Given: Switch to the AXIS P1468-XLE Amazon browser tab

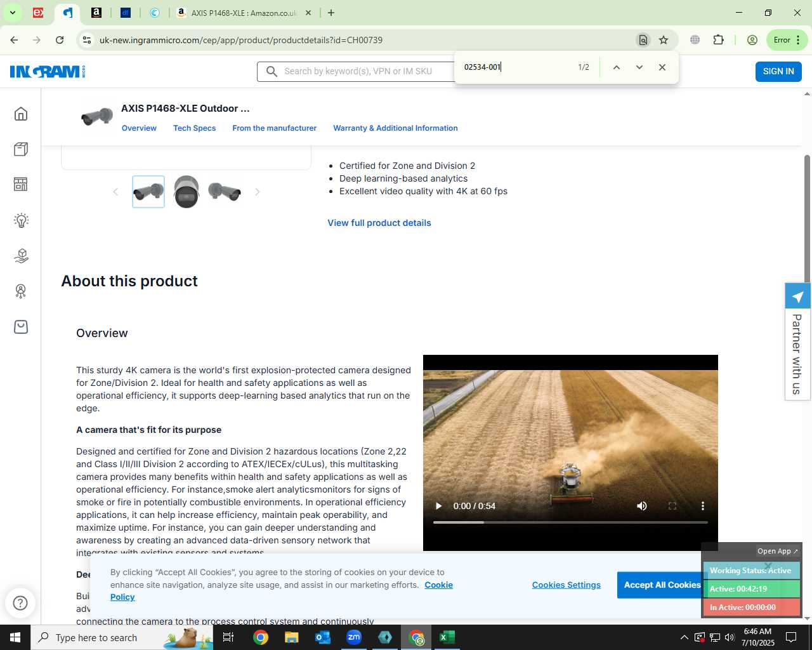Looking at the screenshot, I should [x=244, y=13].
